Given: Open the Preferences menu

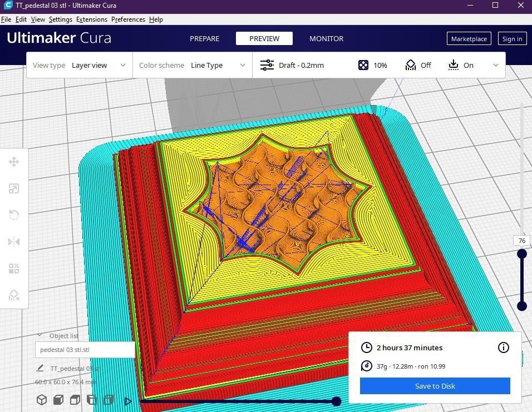Looking at the screenshot, I should [128, 19].
